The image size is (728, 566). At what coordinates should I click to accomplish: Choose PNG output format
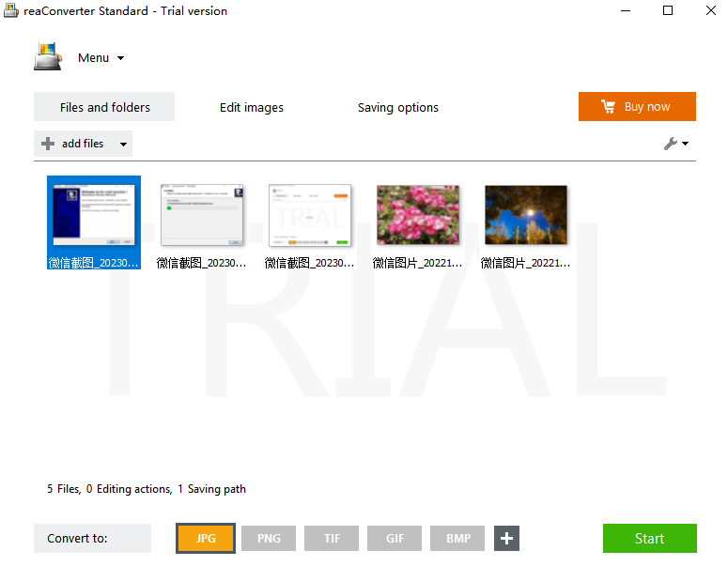(269, 539)
